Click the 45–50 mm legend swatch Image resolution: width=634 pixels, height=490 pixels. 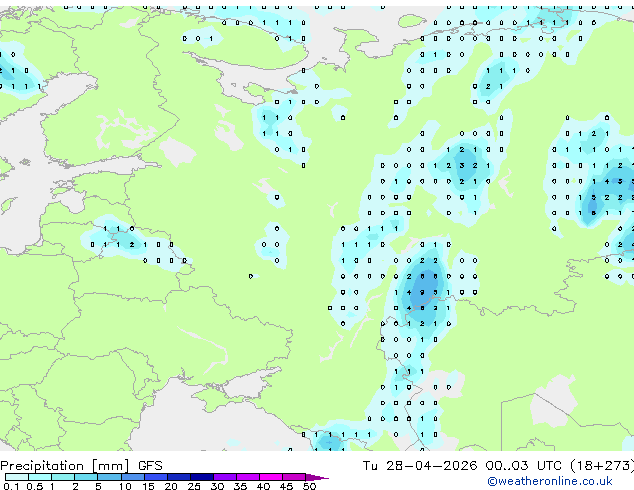294,477
